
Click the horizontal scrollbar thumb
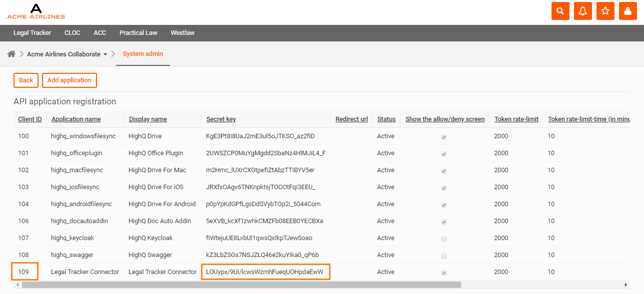[240, 285]
